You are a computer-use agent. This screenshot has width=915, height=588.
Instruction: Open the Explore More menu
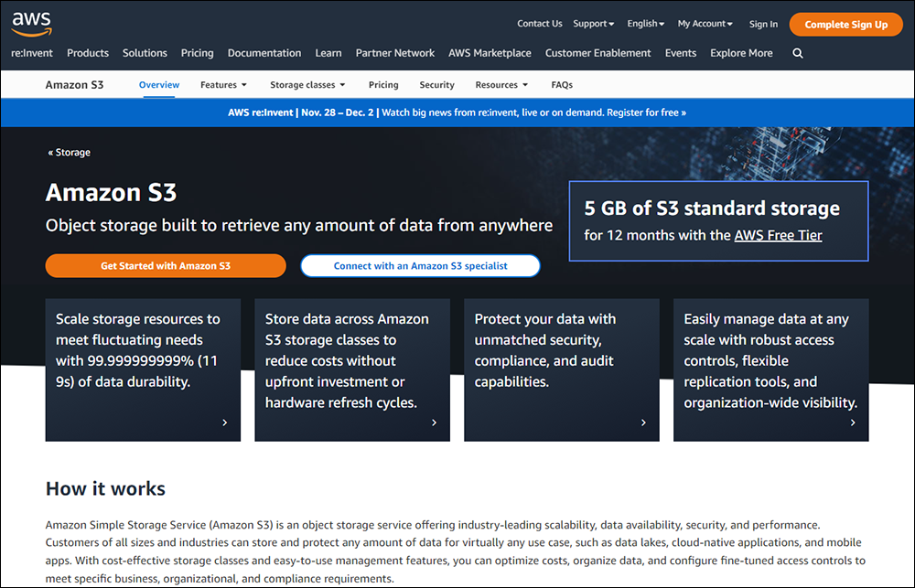741,53
